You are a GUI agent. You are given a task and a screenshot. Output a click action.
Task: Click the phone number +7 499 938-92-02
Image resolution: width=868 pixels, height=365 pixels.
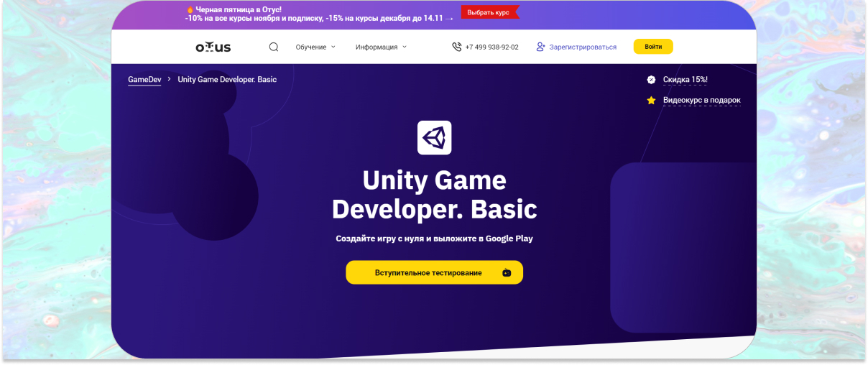tap(491, 47)
